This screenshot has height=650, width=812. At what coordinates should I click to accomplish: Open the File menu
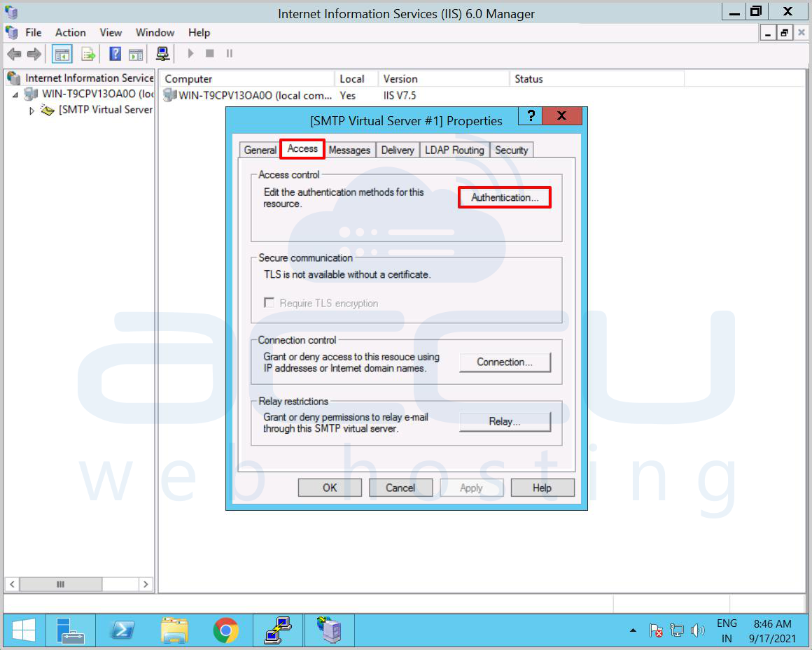pos(33,33)
